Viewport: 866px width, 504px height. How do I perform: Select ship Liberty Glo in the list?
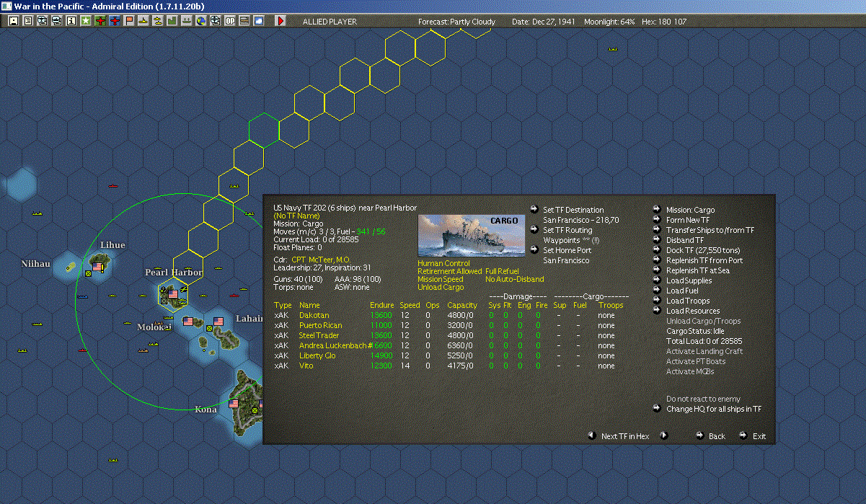(x=317, y=355)
